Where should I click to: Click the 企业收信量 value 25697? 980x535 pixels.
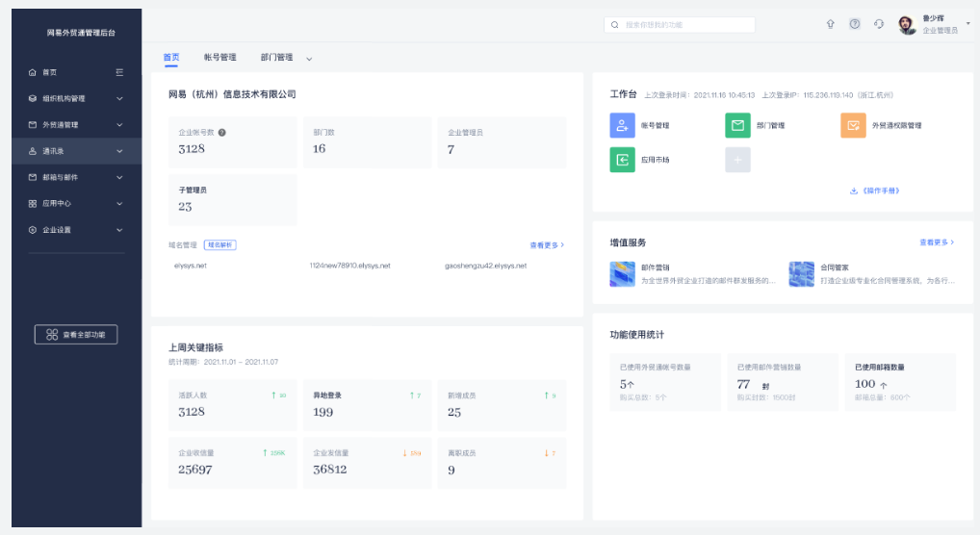click(195, 470)
